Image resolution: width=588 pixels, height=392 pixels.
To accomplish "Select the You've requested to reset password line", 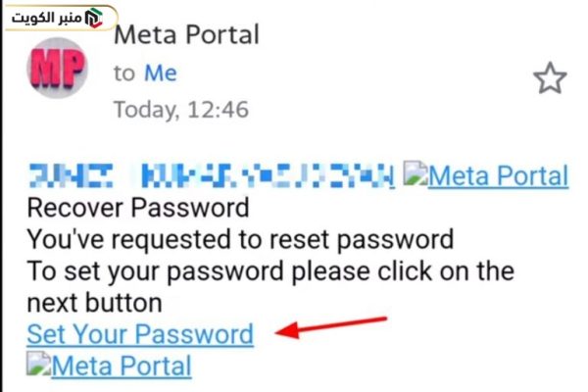I will coord(240,240).
